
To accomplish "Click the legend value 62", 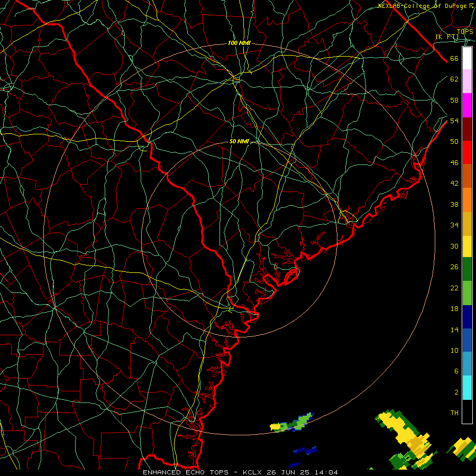I will [454, 79].
